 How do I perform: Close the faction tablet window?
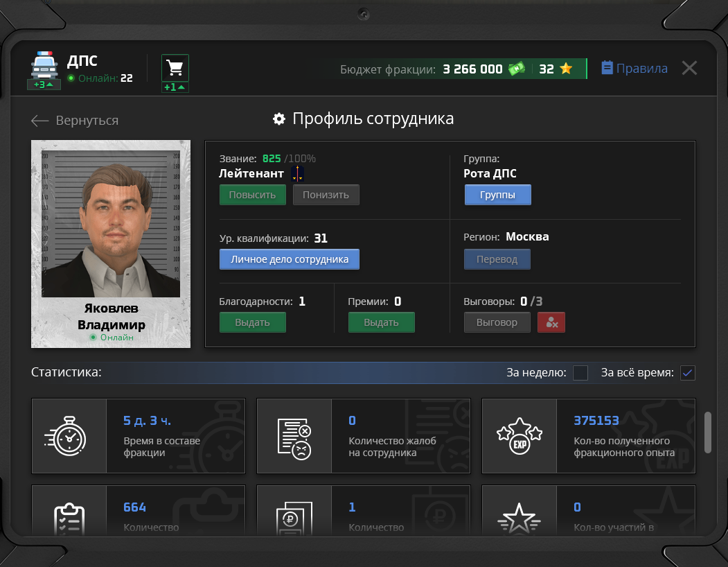689,69
